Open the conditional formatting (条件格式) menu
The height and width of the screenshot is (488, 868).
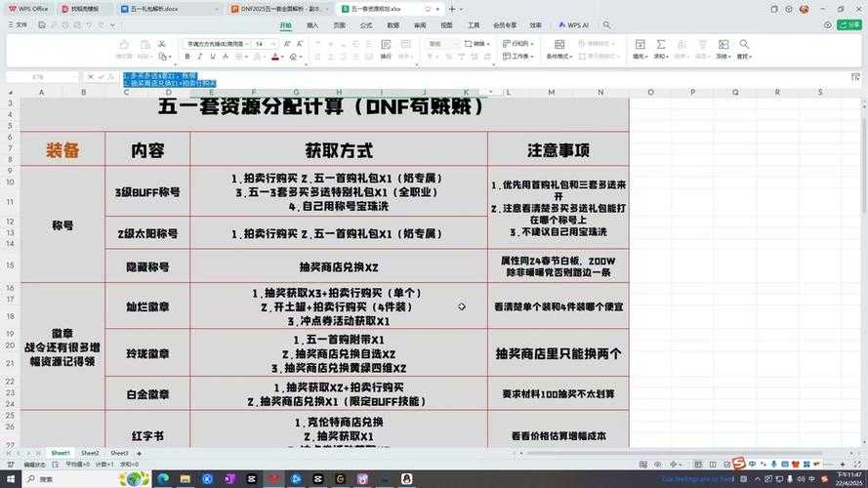[559, 49]
